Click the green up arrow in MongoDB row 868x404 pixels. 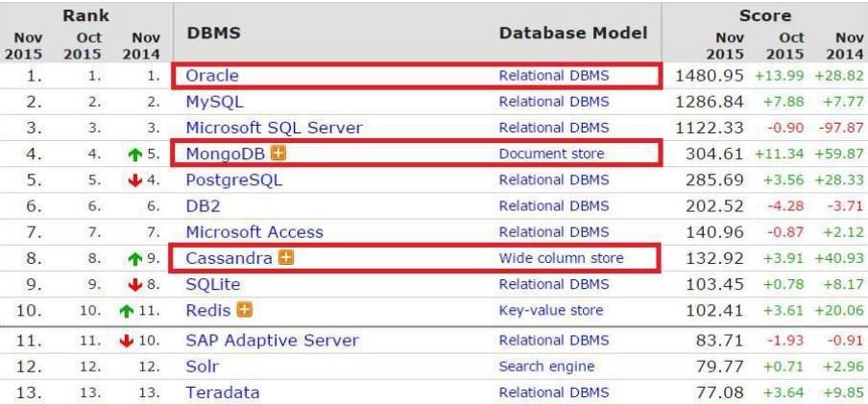[x=135, y=154]
